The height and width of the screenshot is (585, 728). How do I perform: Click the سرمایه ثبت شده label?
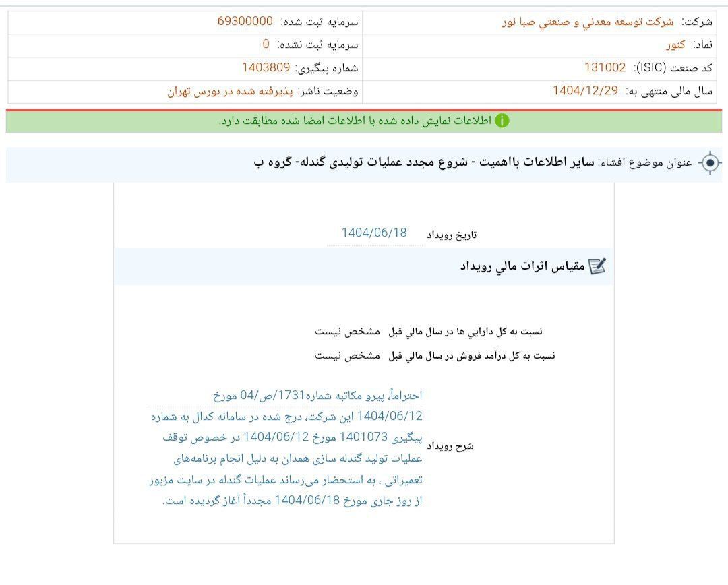[320, 22]
